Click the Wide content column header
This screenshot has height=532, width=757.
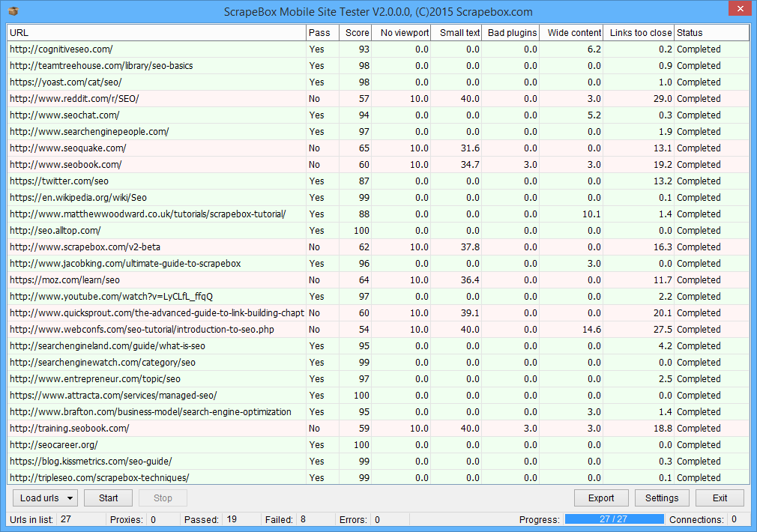coord(573,33)
